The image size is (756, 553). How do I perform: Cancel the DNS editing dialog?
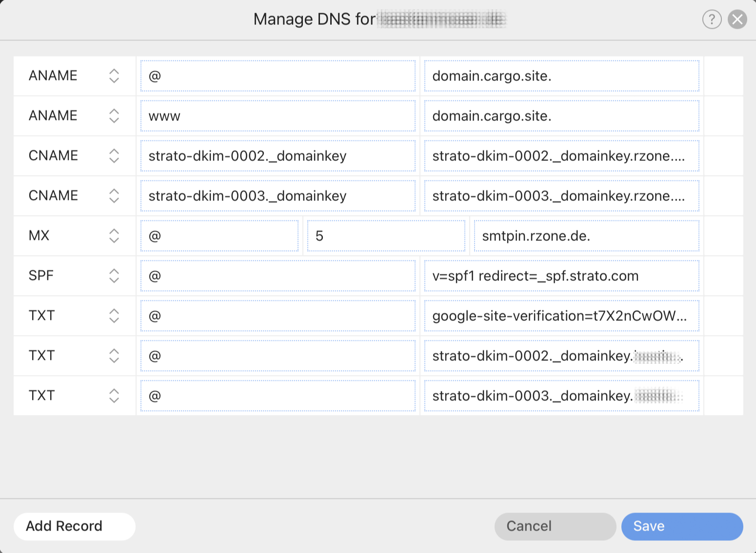pos(555,526)
